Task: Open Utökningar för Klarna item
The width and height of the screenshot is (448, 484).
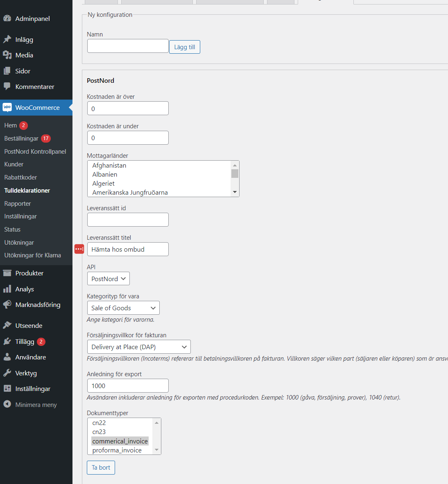Action: tap(33, 255)
